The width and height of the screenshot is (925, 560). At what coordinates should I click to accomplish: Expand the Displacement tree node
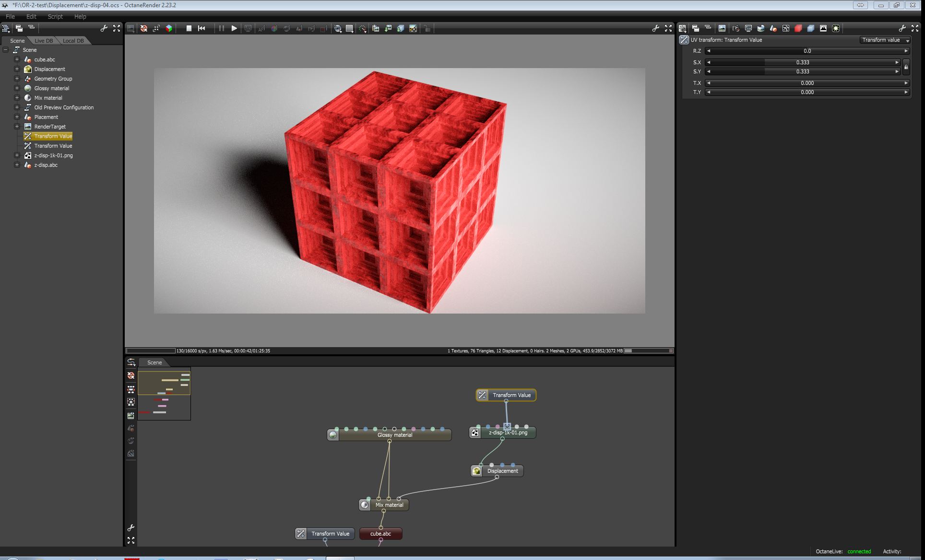(17, 69)
